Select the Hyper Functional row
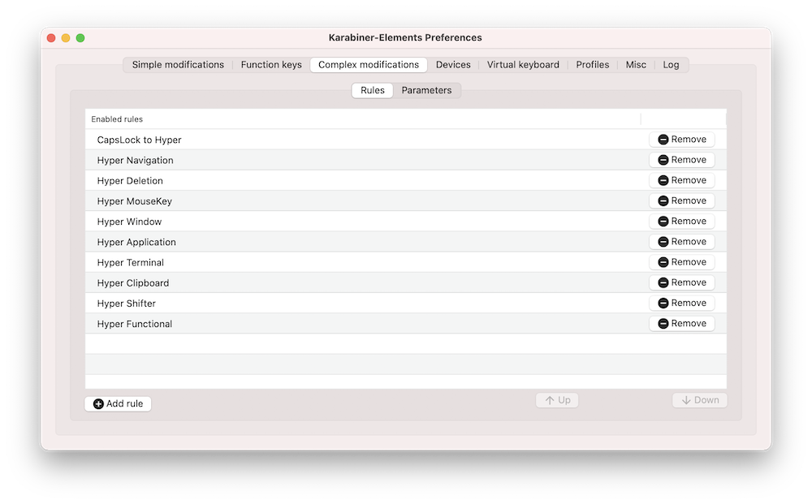This screenshot has height=504, width=812. (x=405, y=323)
